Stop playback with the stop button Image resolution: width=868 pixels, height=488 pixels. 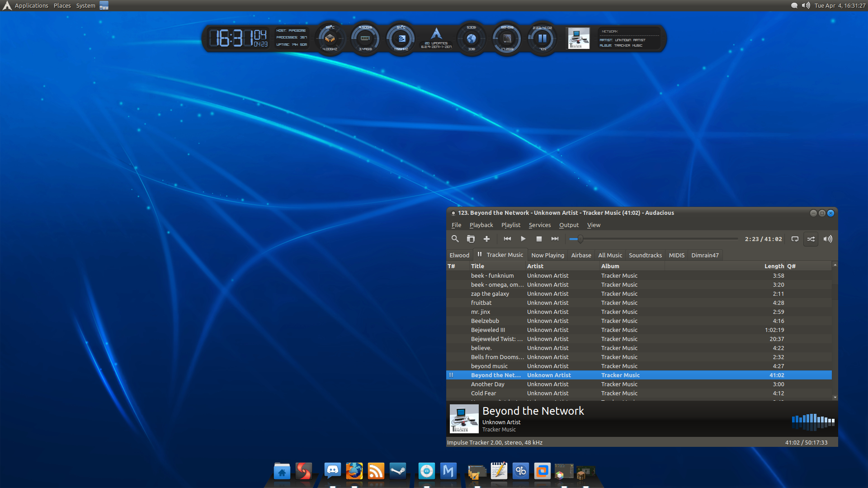coord(539,239)
